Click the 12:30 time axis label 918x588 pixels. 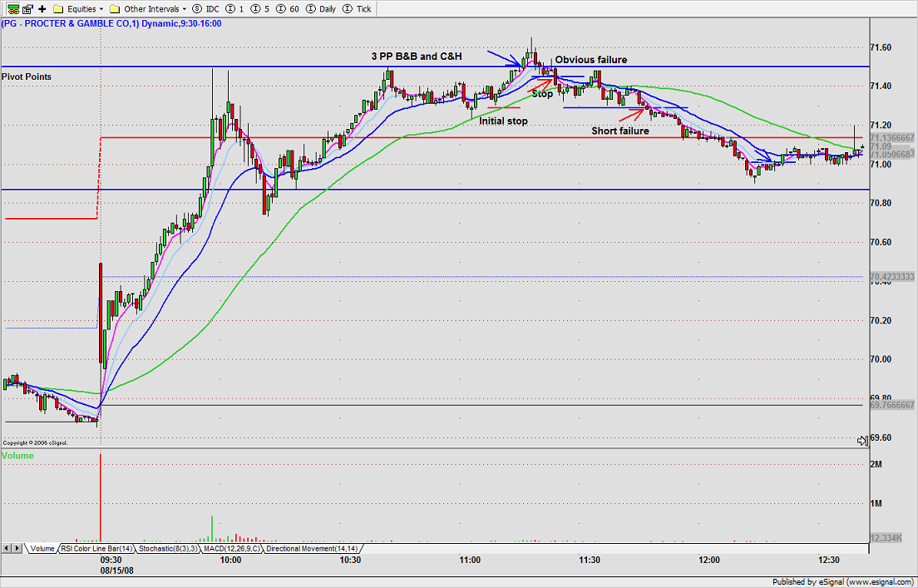click(x=829, y=560)
